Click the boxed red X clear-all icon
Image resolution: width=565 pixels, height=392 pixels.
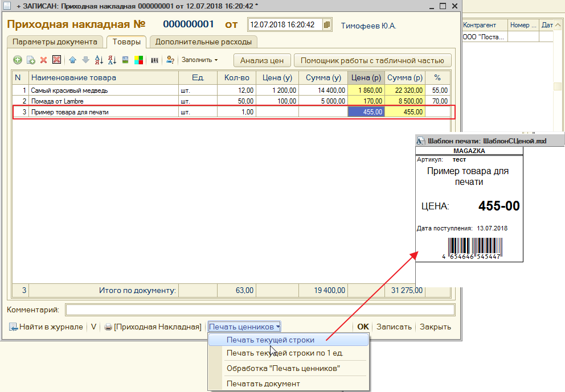(56, 60)
